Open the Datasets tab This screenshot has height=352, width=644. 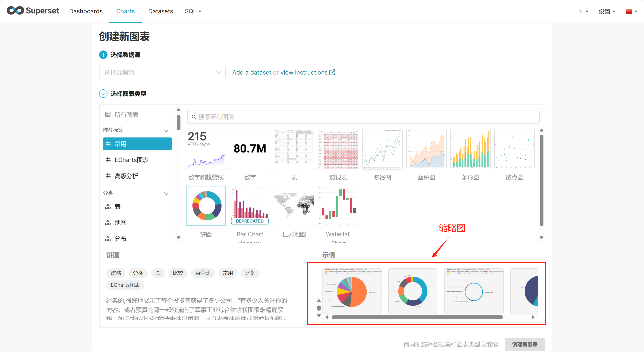pyautogui.click(x=160, y=11)
